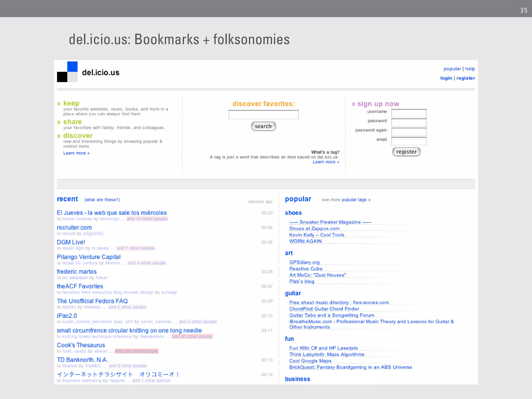Click the del.icio.us checkered logo icon

(67, 72)
